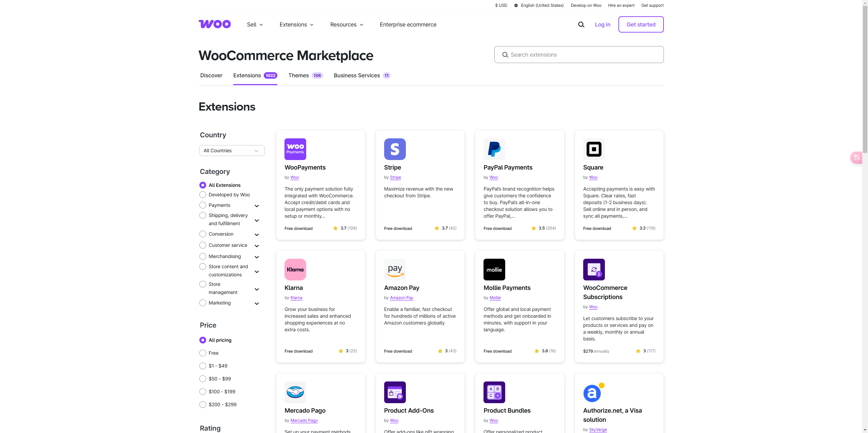The height and width of the screenshot is (433, 868).
Task: Expand the Merchandising category chevron
Action: click(x=257, y=257)
